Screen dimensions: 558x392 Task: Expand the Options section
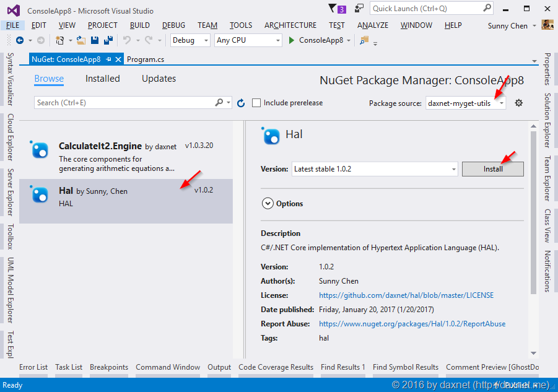[x=268, y=204]
